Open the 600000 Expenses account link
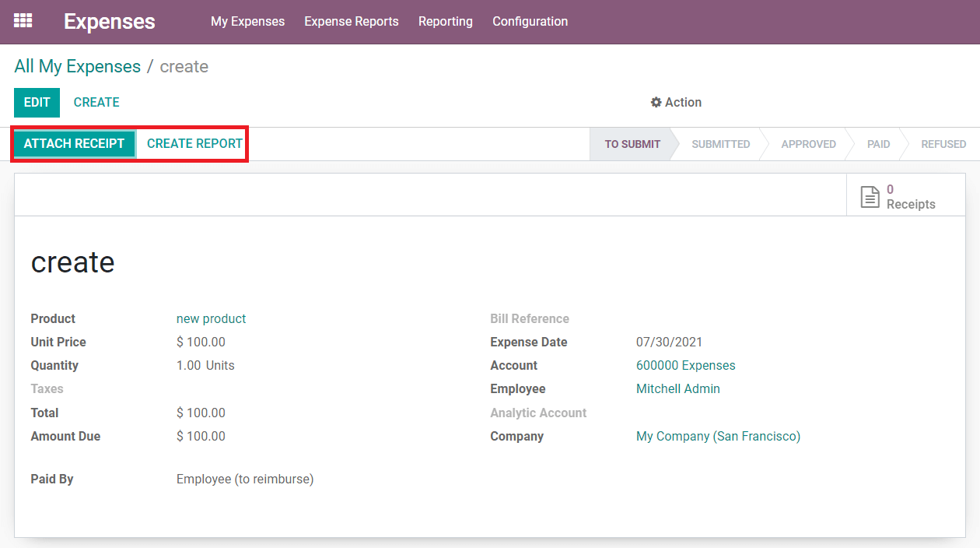Viewport: 980px width, 548px height. (685, 366)
